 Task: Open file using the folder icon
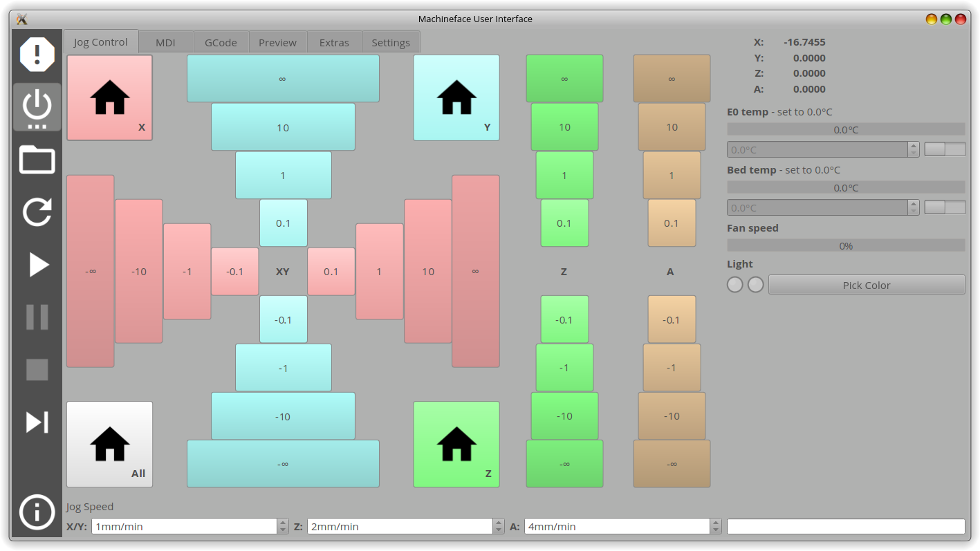click(37, 160)
